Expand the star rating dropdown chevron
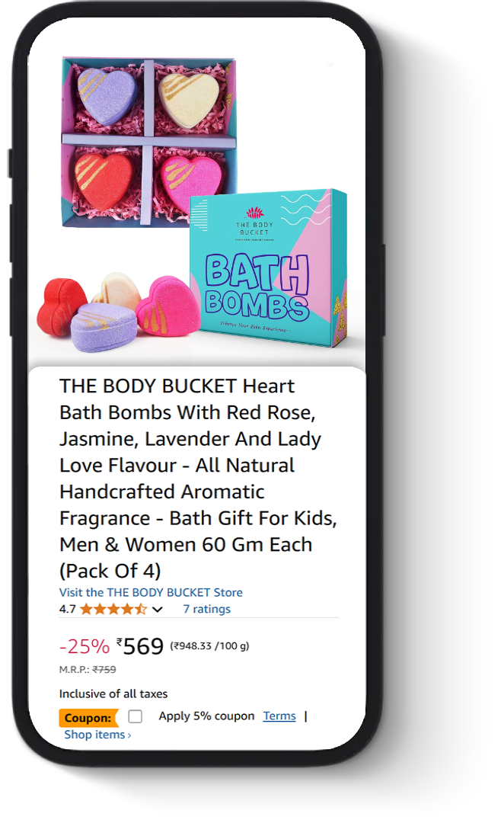Image resolution: width=504 pixels, height=820 pixels. 157,609
